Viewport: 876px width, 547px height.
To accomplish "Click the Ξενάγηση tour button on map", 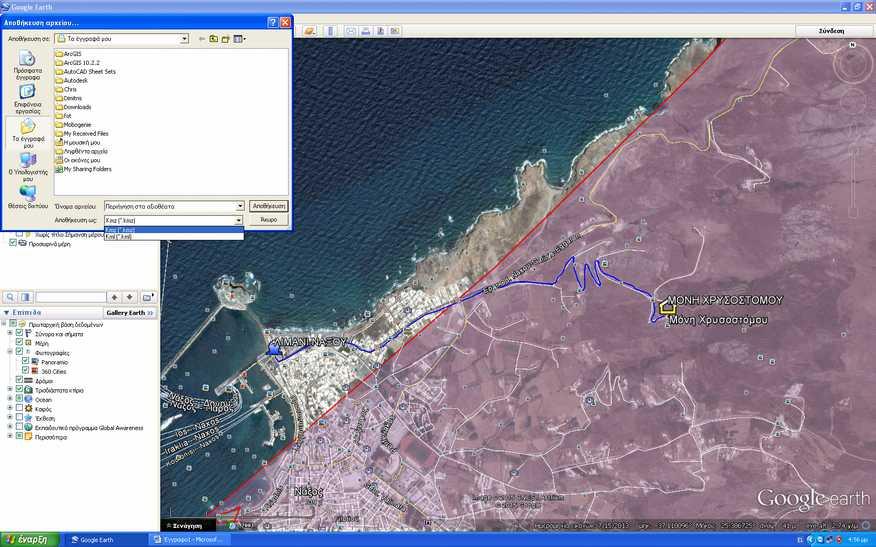I will tap(188, 526).
